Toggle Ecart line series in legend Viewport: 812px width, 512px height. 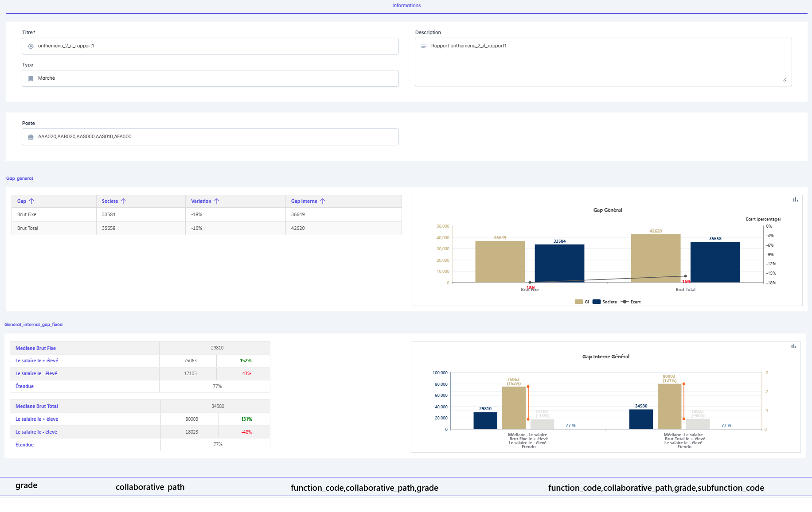click(630, 302)
